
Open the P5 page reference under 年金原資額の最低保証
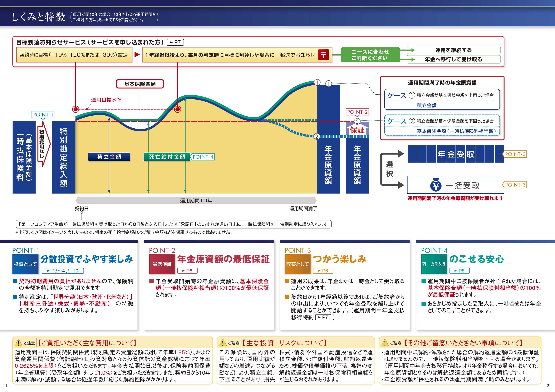tap(187, 271)
